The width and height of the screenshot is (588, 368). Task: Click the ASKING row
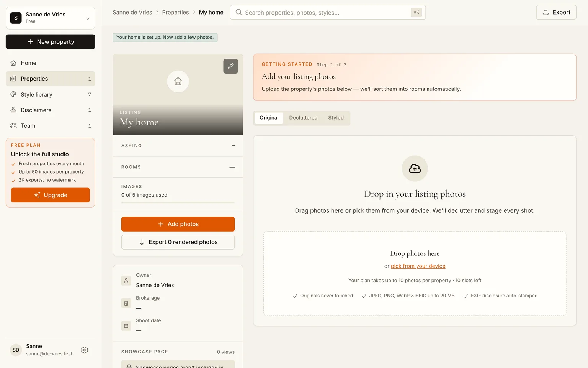pyautogui.click(x=178, y=146)
